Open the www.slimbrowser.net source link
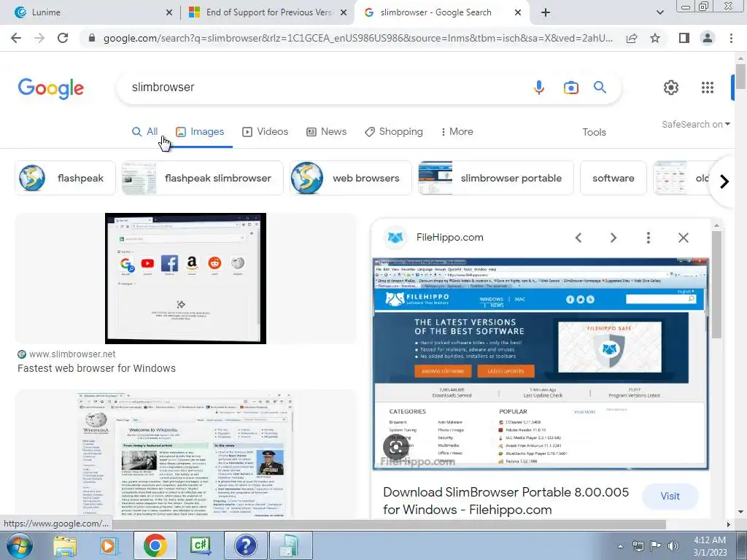747x560 pixels. point(72,354)
